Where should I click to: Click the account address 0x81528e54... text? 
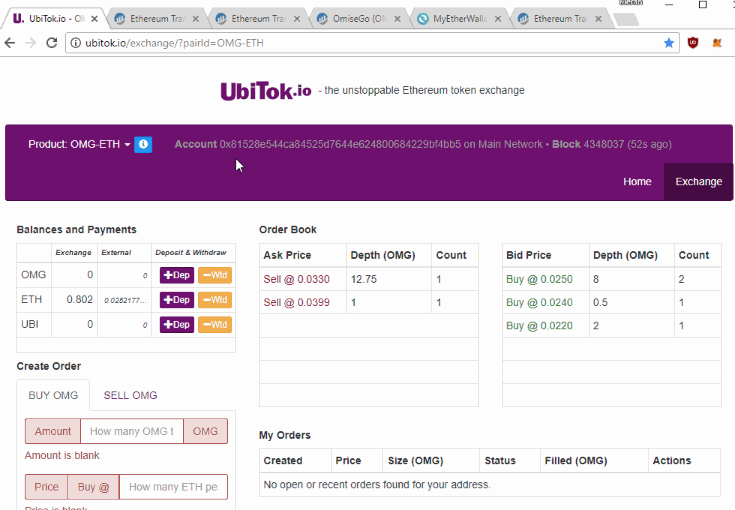[x=340, y=144]
